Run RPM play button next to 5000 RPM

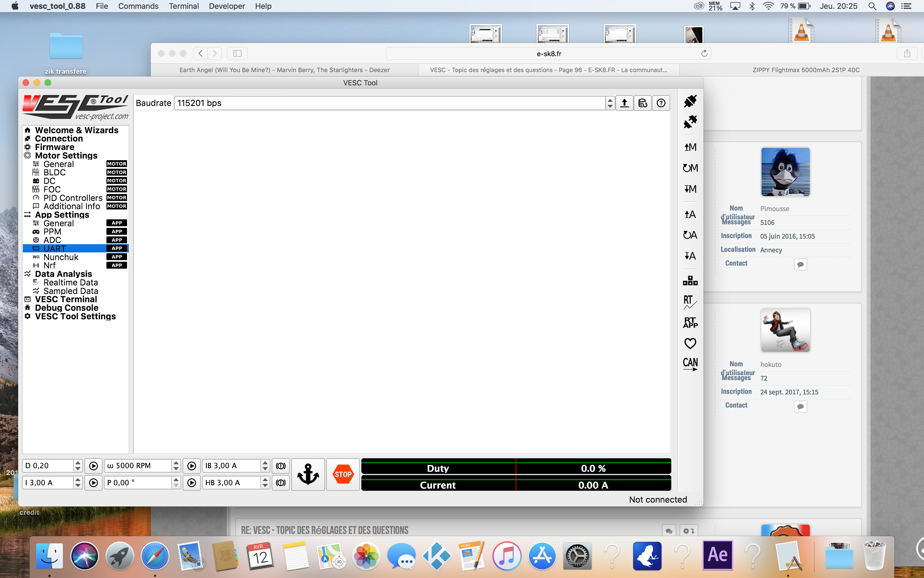(x=192, y=466)
